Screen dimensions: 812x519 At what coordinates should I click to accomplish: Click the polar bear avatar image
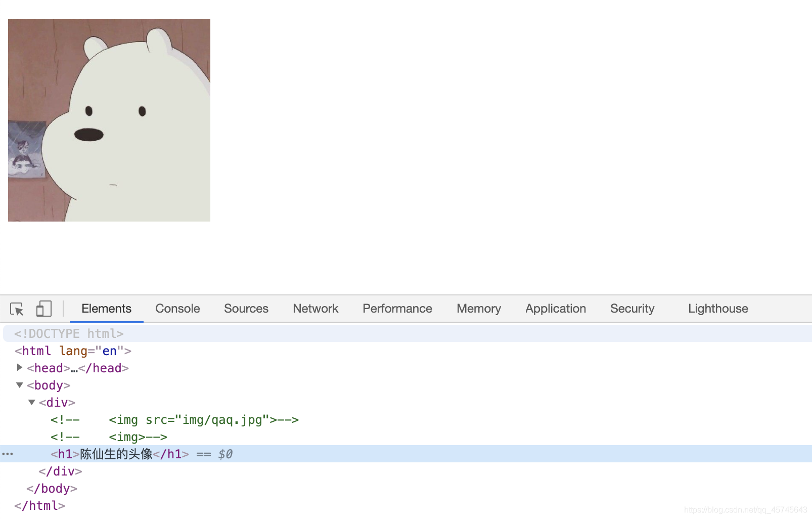point(109,120)
